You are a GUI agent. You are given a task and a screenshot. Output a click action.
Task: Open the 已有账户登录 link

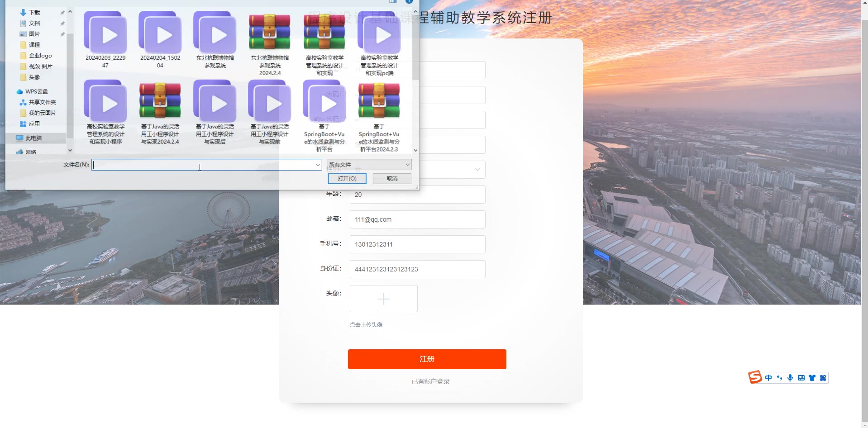[430, 381]
